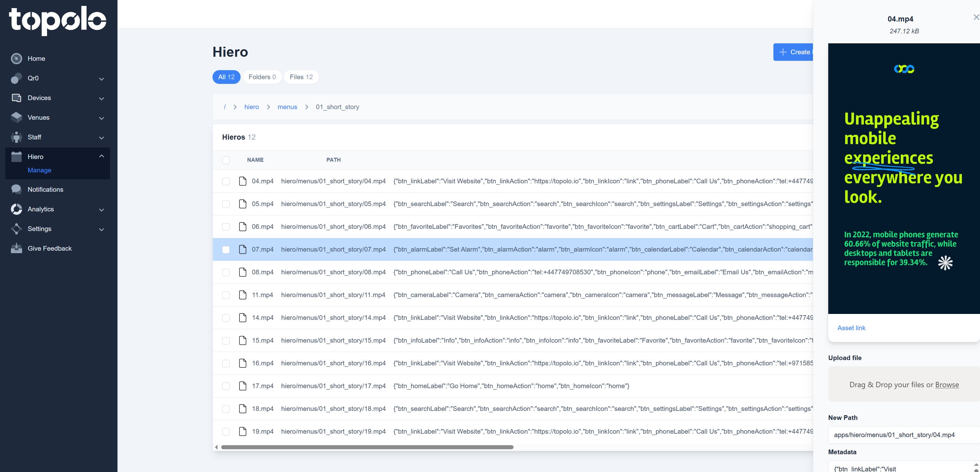980x472 pixels.
Task: Click the Venues sidebar icon
Action: pyautogui.click(x=16, y=118)
